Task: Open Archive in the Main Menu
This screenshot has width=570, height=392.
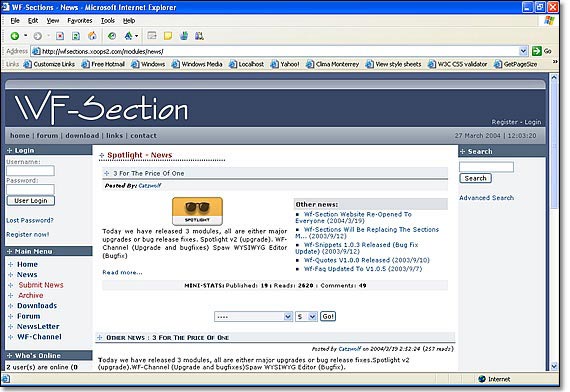Action: click(31, 295)
